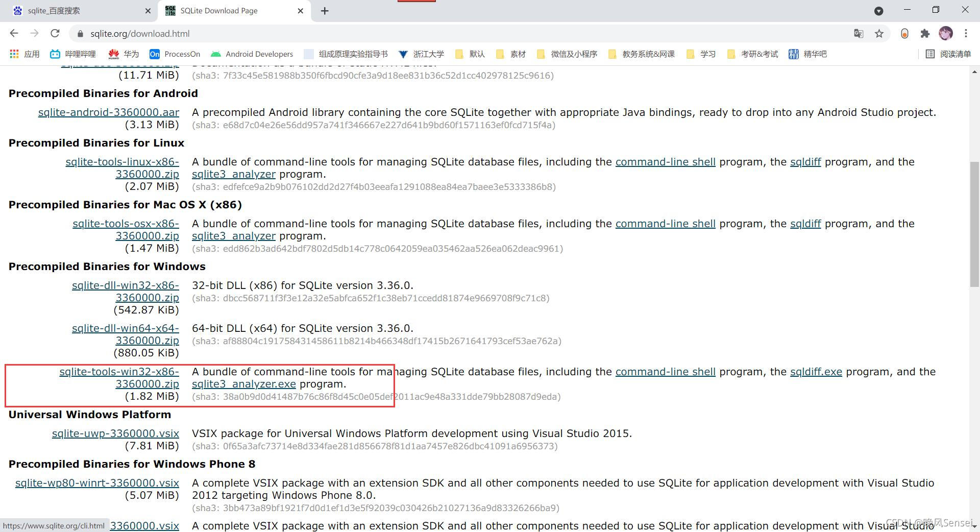The height and width of the screenshot is (532, 980).
Task: Open the Android Developers bookmark
Action: [252, 54]
